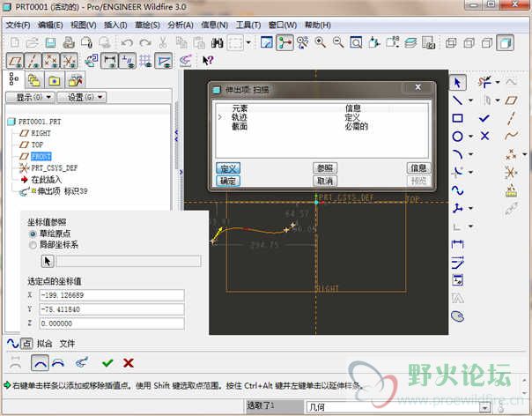Click the Save diskette icon

(x=50, y=43)
